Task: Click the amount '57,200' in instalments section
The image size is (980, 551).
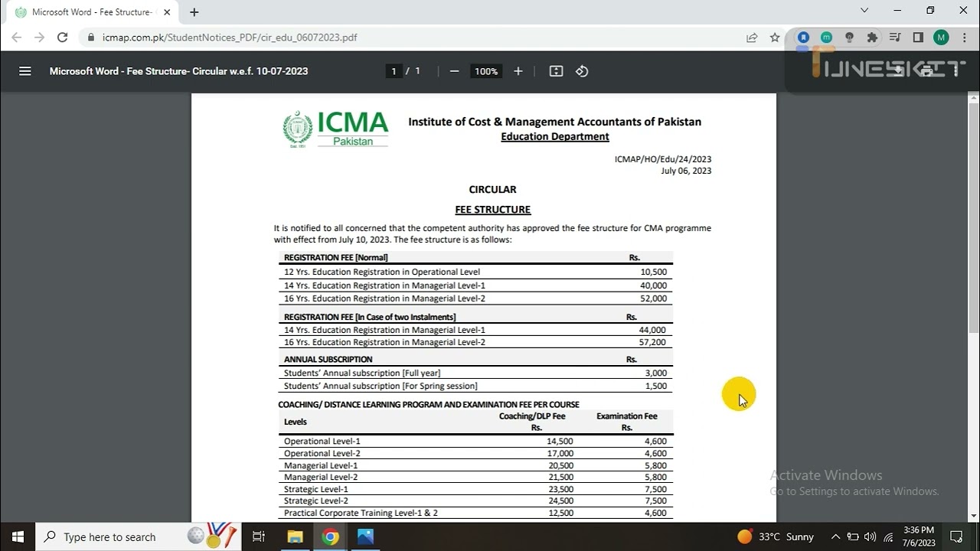Action: click(652, 343)
